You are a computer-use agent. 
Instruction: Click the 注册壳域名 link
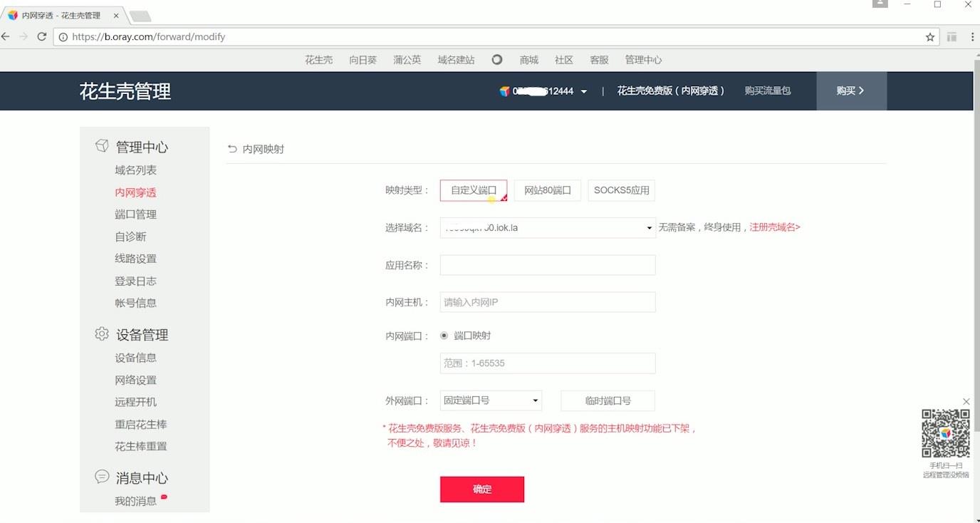[775, 227]
